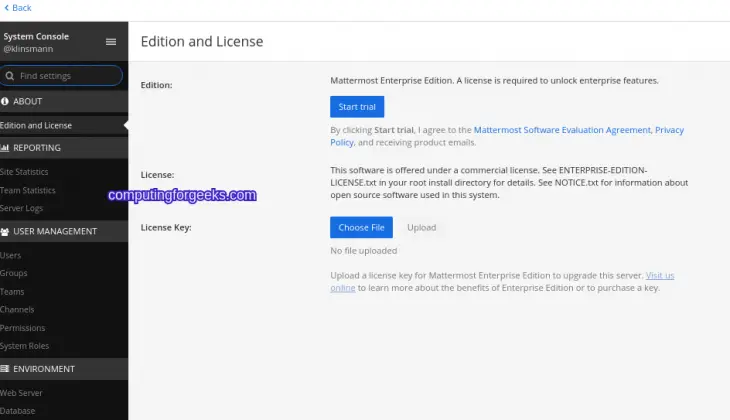Click the Back arrow icon
The image size is (730, 420).
tap(6, 8)
